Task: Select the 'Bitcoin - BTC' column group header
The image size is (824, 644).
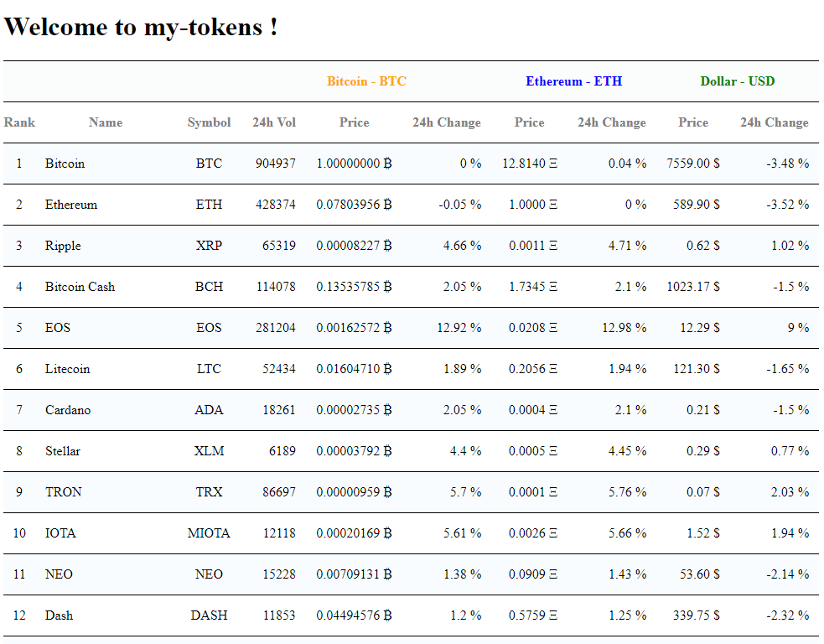Action: coord(366,81)
